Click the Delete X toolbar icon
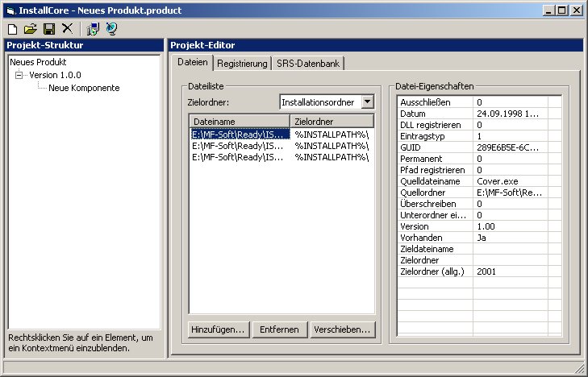 pyautogui.click(x=68, y=28)
